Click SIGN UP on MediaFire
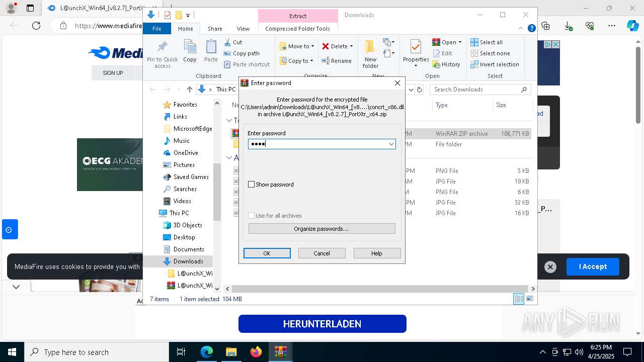 click(113, 73)
